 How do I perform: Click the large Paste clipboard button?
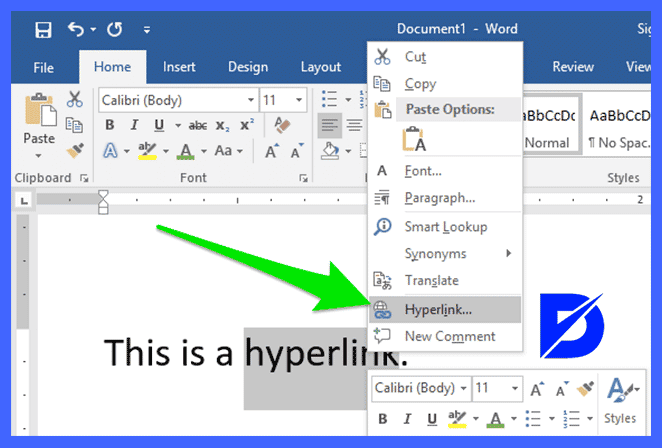pos(40,109)
